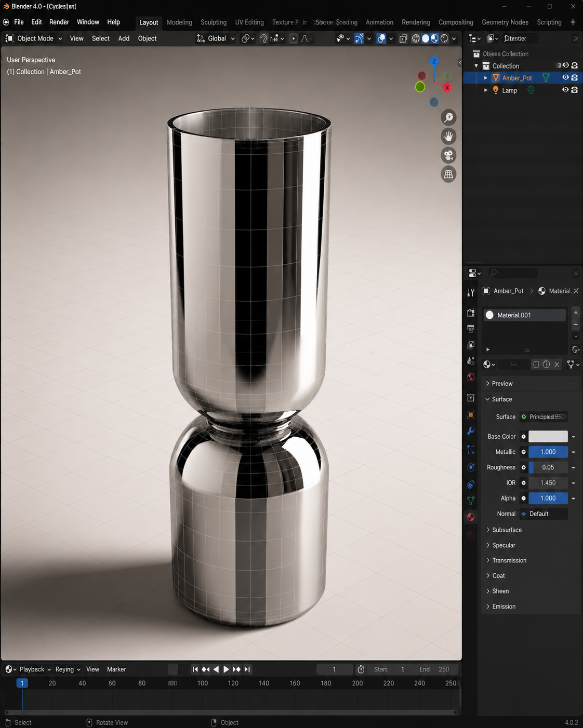
Task: Toggle viewport overlays button
Action: tap(381, 38)
